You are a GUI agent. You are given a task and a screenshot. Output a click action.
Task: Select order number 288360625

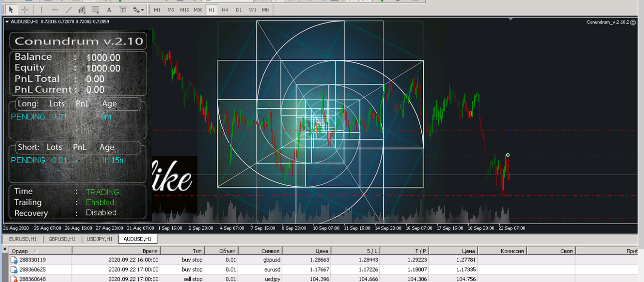[x=32, y=270]
